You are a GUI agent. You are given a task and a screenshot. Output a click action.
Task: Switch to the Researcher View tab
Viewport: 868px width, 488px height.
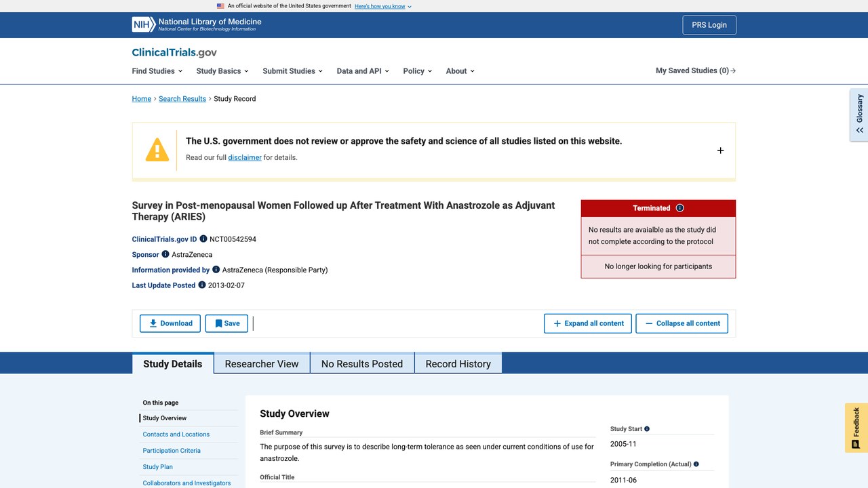coord(262,363)
